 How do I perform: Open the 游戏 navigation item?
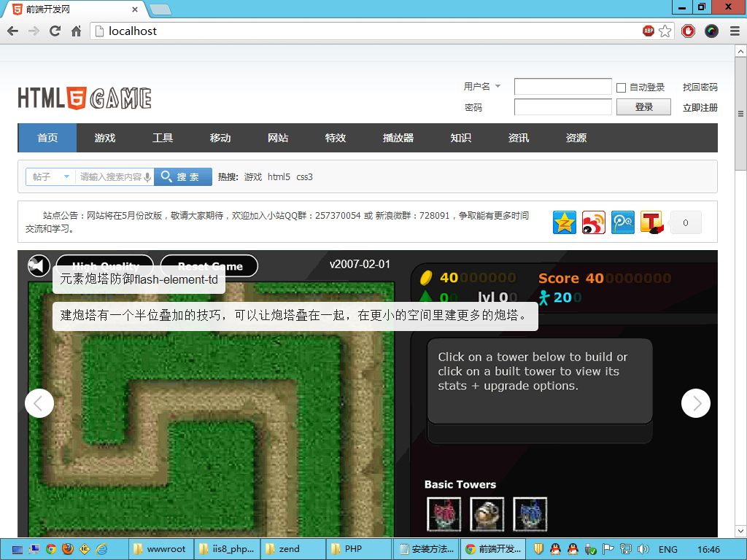coord(105,138)
